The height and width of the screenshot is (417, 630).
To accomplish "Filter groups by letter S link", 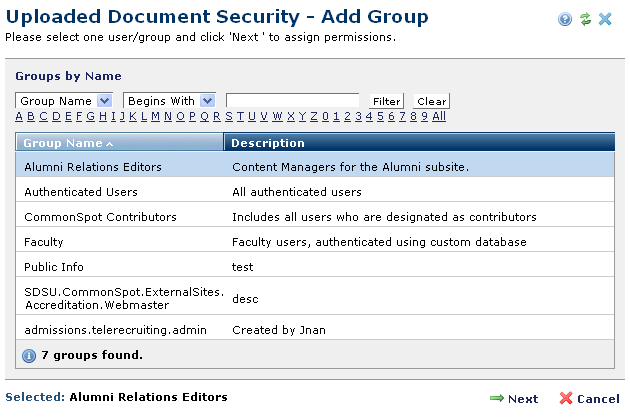I will click(x=225, y=116).
